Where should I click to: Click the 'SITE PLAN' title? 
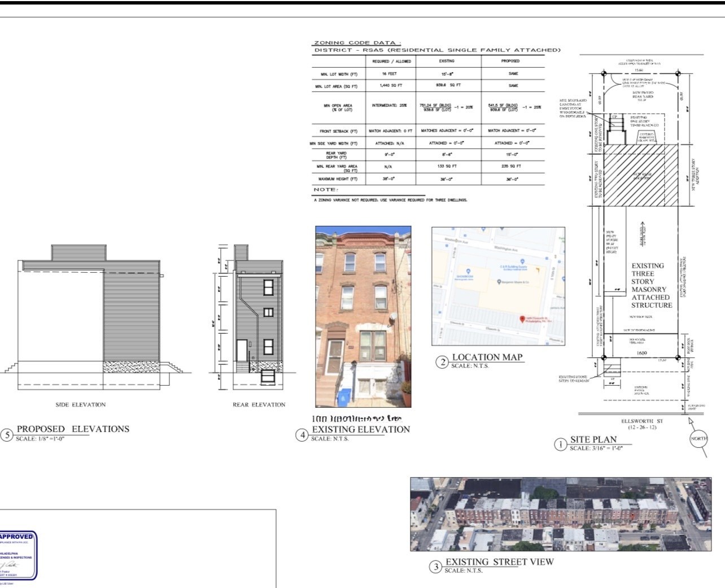(x=593, y=439)
